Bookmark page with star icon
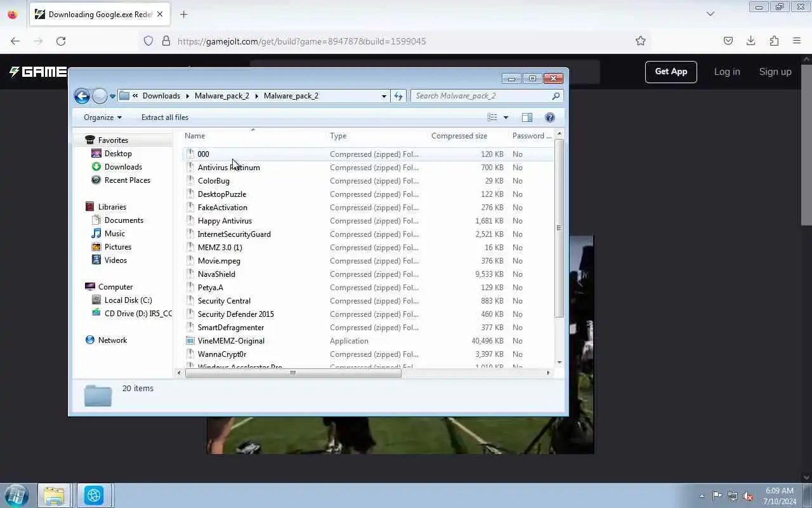The width and height of the screenshot is (812, 508). [641, 41]
